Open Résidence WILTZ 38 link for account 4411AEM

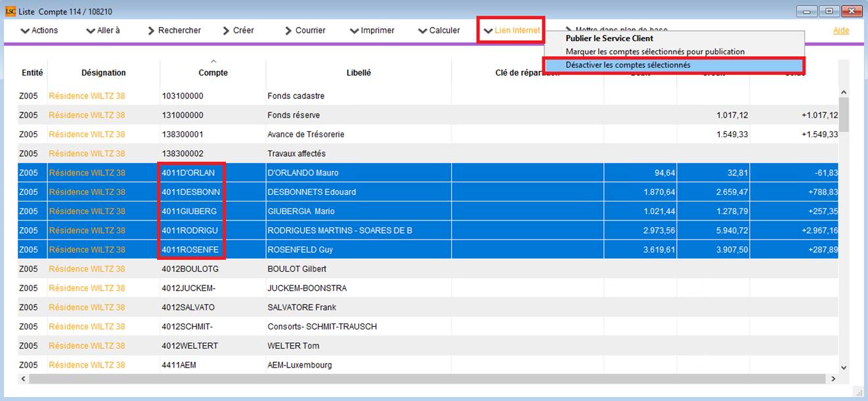87,365
